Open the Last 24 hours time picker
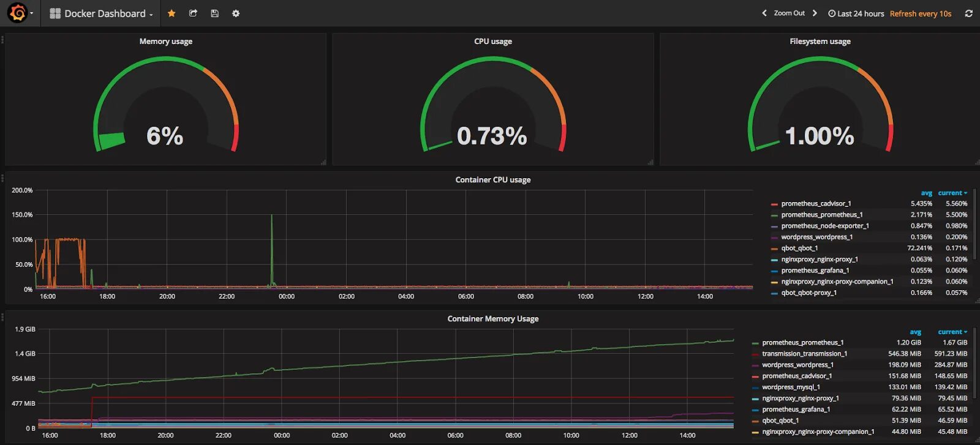Screen dimensions: 980x445 (x=856, y=13)
